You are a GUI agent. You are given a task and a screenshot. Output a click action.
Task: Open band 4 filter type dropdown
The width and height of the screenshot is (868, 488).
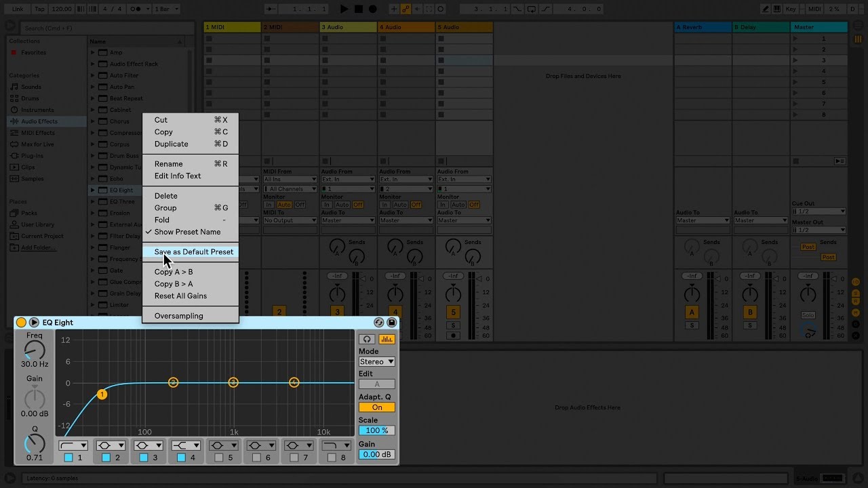click(186, 445)
